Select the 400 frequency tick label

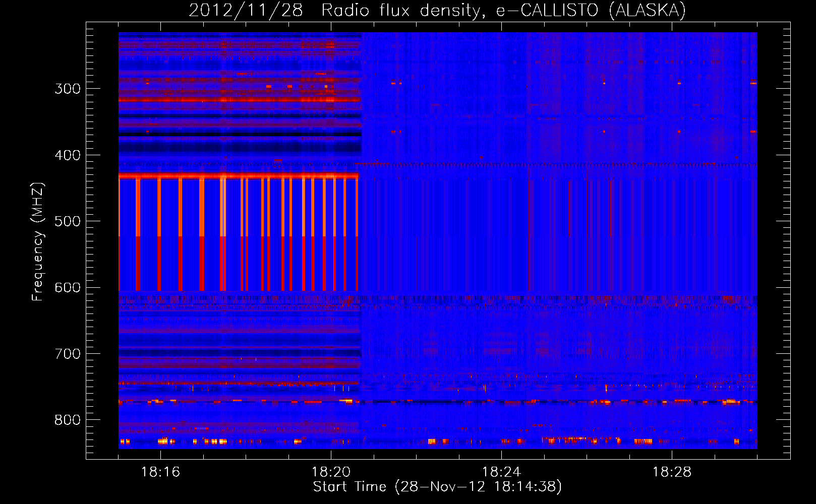tap(68, 155)
